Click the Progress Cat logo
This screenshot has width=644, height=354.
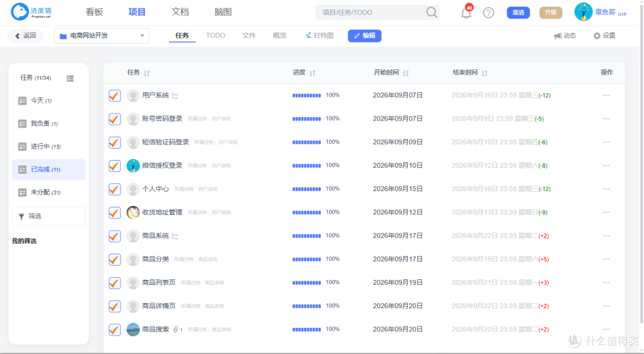pos(31,11)
